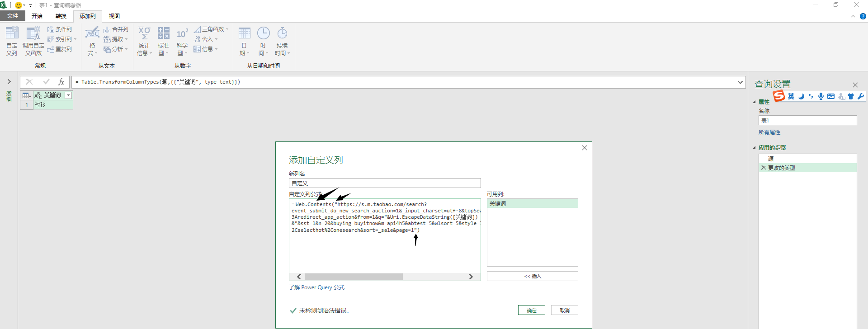Viewport: 868px width, 329px height.
Task: Switch to the 视图 view tab
Action: click(x=114, y=16)
